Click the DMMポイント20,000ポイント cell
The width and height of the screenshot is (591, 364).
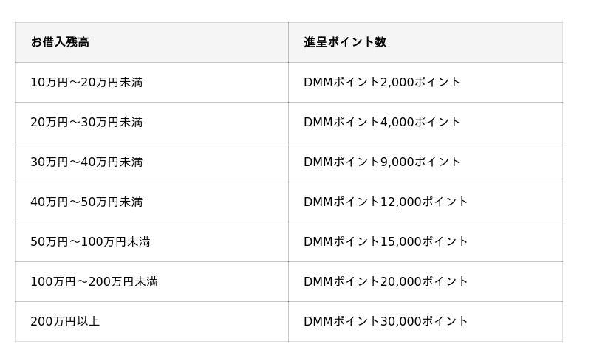tap(386, 281)
